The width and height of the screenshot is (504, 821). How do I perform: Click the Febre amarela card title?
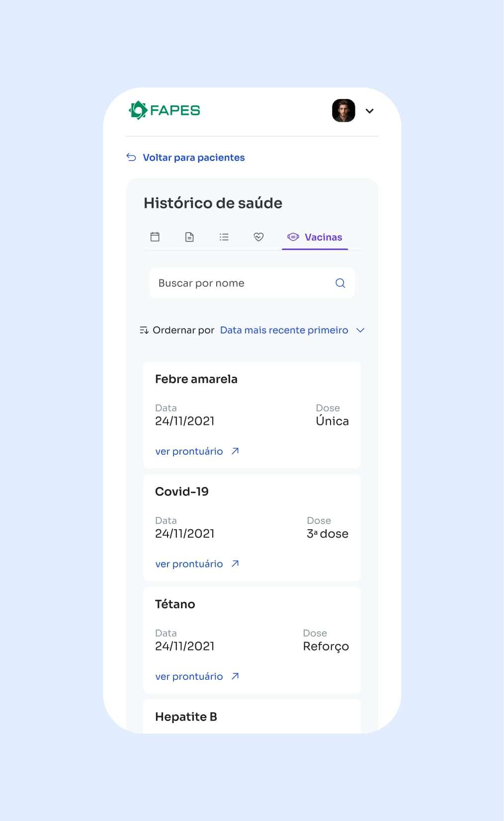(196, 379)
